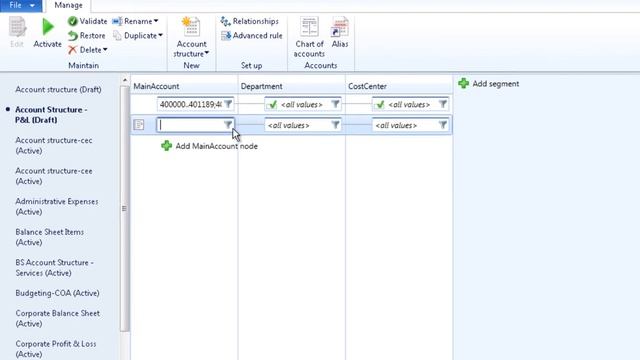Select Account structure (Draft) in the list

58,89
